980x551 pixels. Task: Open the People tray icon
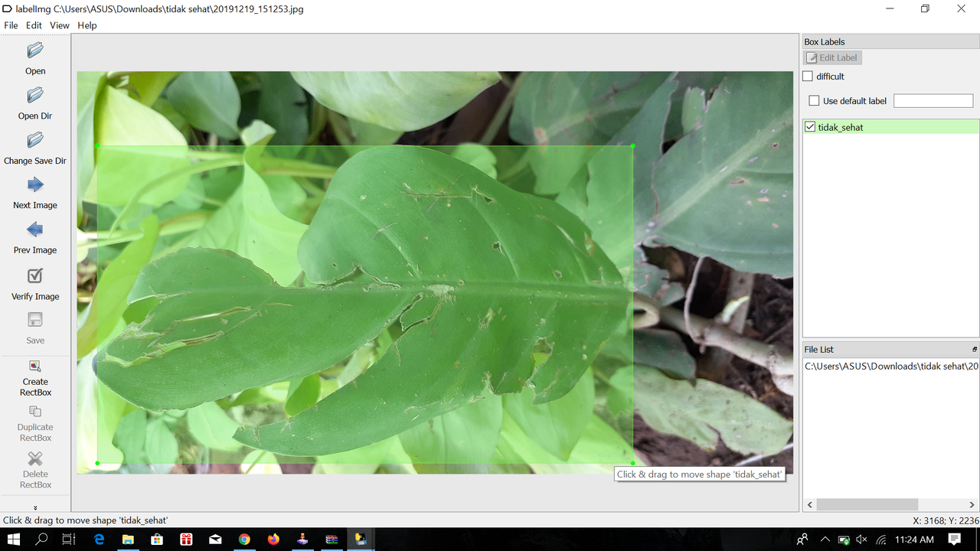click(802, 540)
